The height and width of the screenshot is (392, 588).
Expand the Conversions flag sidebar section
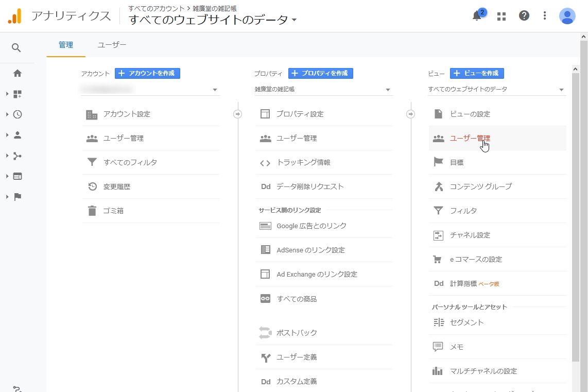pos(17,197)
